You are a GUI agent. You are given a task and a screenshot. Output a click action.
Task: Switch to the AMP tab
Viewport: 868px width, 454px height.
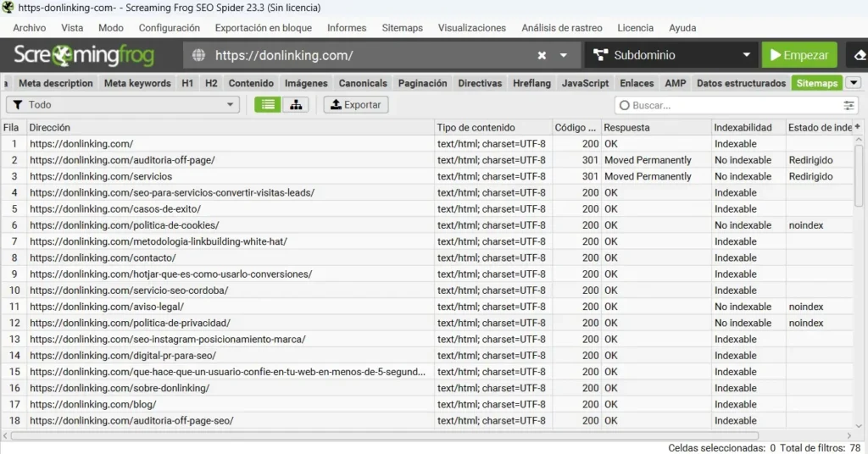(676, 83)
